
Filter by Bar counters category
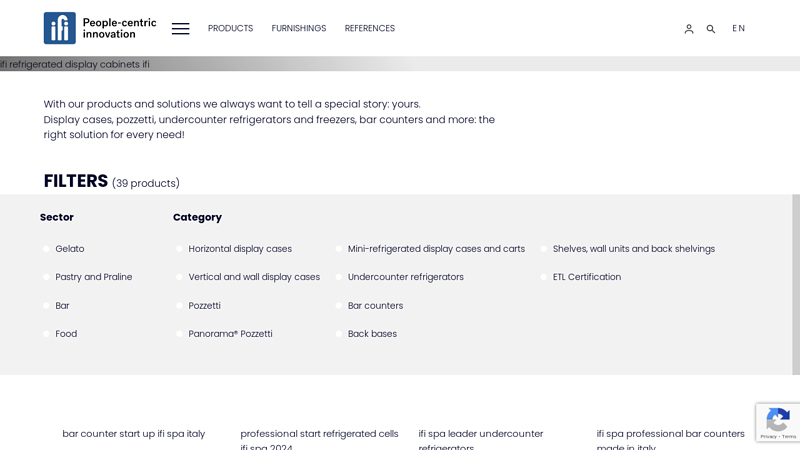pyautogui.click(x=369, y=306)
